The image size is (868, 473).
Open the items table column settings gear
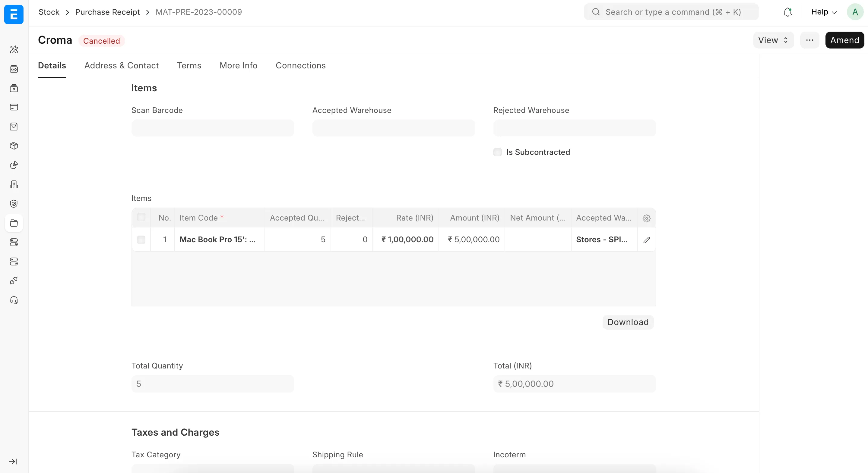click(x=646, y=218)
